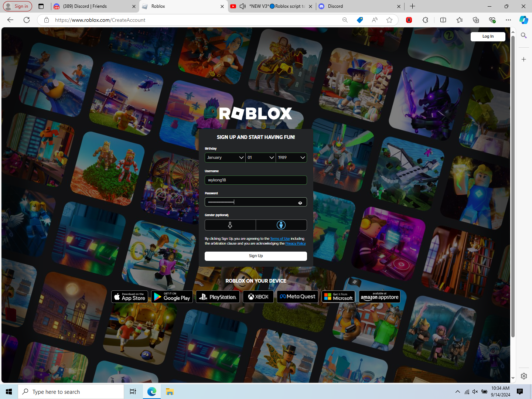Open Read aloud icon in address bar
Image resolution: width=532 pixels, height=399 pixels.
coord(375,20)
